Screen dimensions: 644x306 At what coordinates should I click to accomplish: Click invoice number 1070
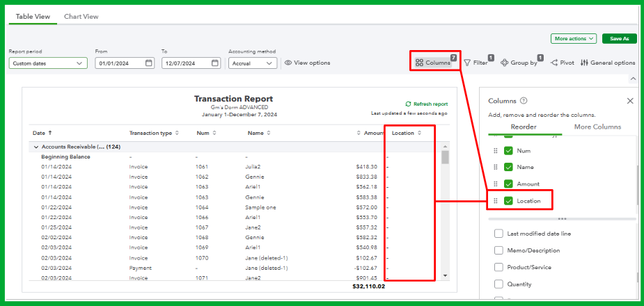click(202, 258)
